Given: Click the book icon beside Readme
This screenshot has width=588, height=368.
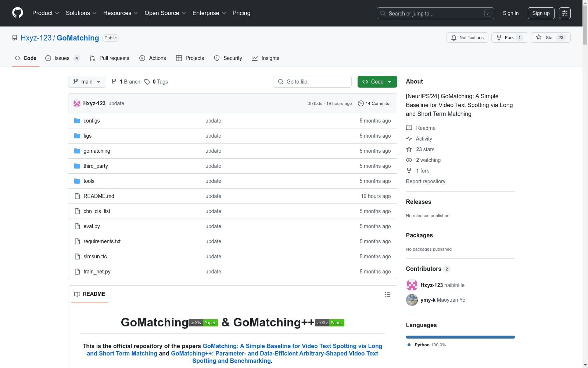Looking at the screenshot, I should (409, 128).
